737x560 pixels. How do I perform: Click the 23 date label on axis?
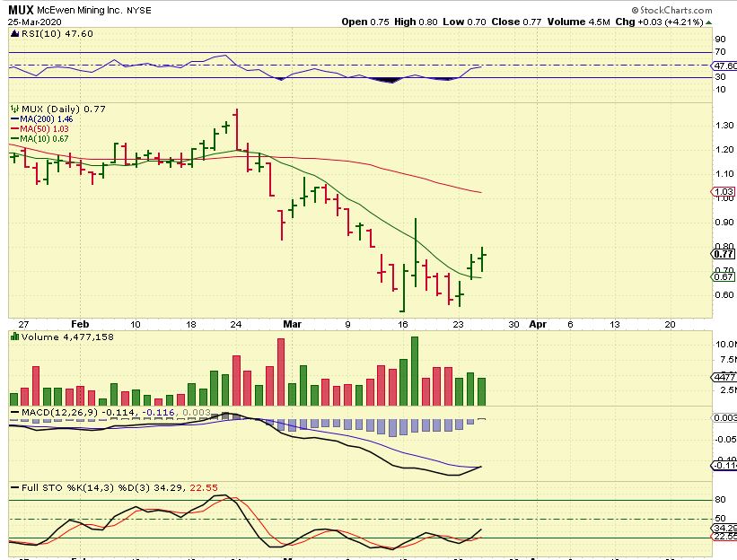(458, 324)
